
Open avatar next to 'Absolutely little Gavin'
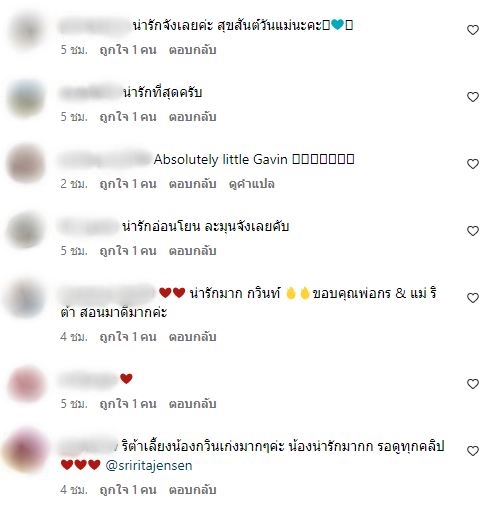pyautogui.click(x=26, y=164)
